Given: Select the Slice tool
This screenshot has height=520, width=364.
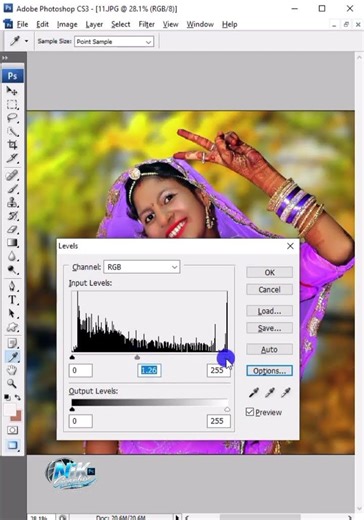Looking at the screenshot, I should [12, 158].
